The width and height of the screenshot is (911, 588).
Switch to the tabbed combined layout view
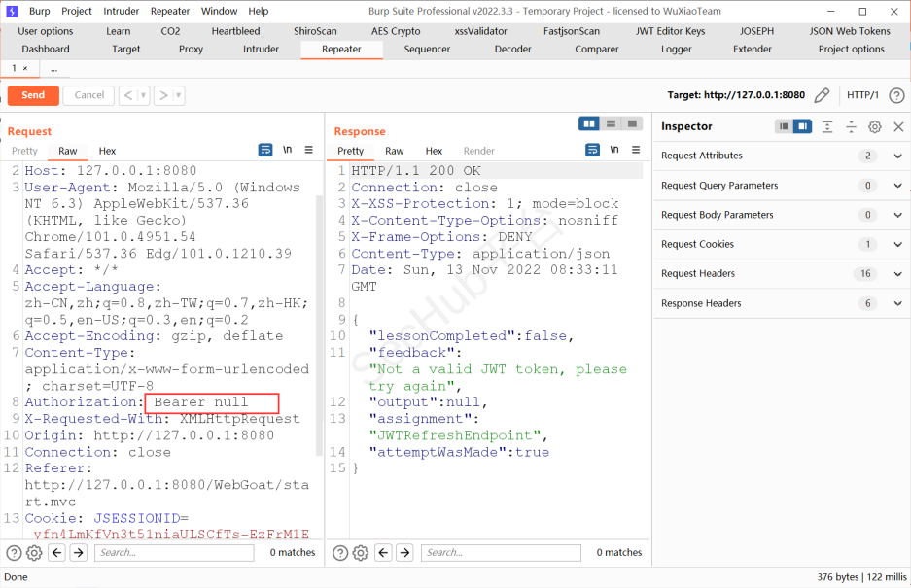(633, 123)
